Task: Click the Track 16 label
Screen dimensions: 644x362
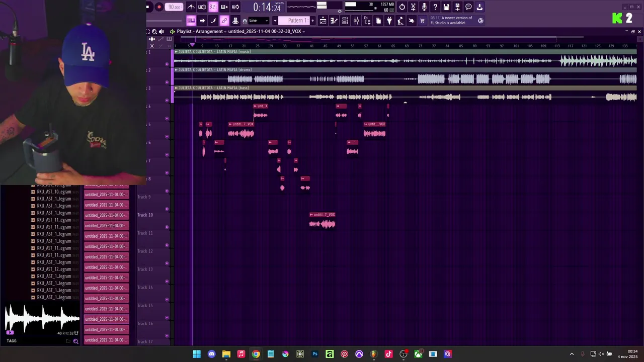Action: tap(145, 324)
